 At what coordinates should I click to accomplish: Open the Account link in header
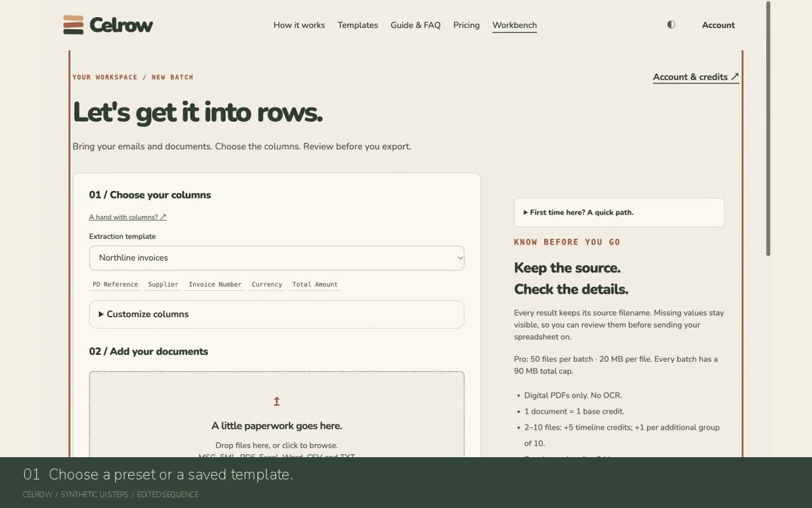click(718, 25)
